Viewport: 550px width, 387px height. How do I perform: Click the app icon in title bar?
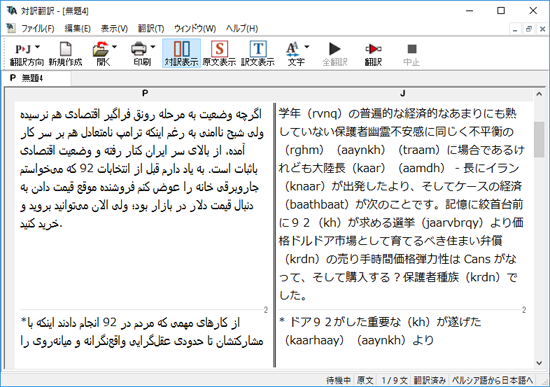click(x=11, y=11)
